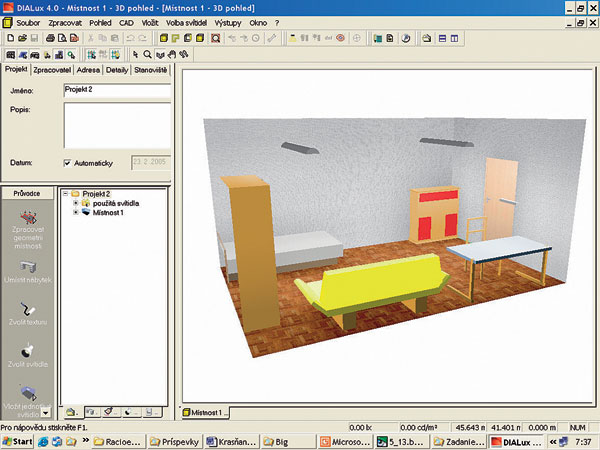Screen dimensions: 600x450
Task: Toggle the 'Automaticky' date checkbox
Action: tap(67, 162)
